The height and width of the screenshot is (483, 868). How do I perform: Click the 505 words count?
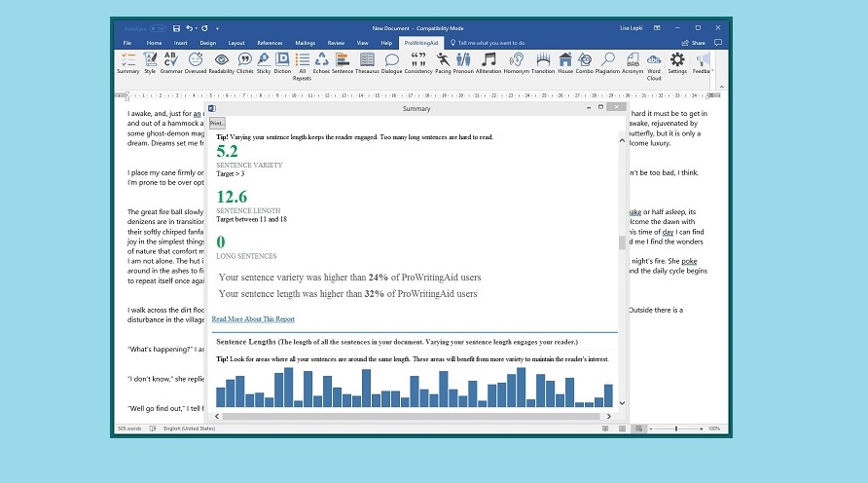click(x=129, y=428)
